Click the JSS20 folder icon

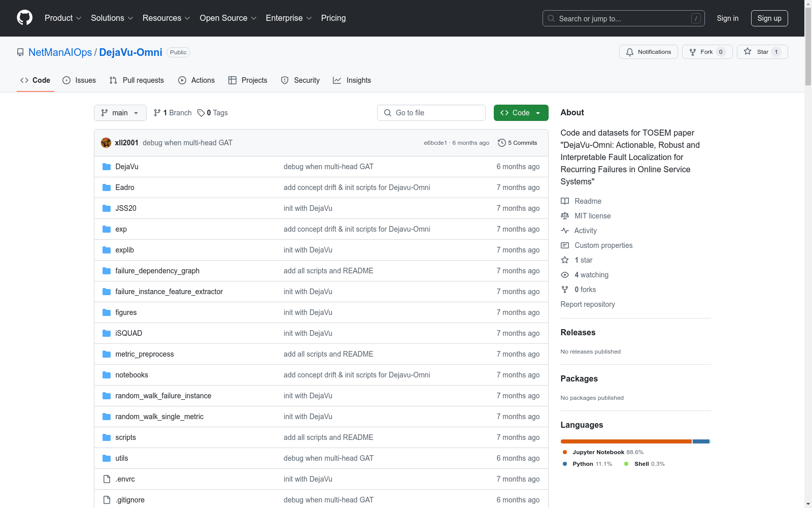(x=107, y=208)
